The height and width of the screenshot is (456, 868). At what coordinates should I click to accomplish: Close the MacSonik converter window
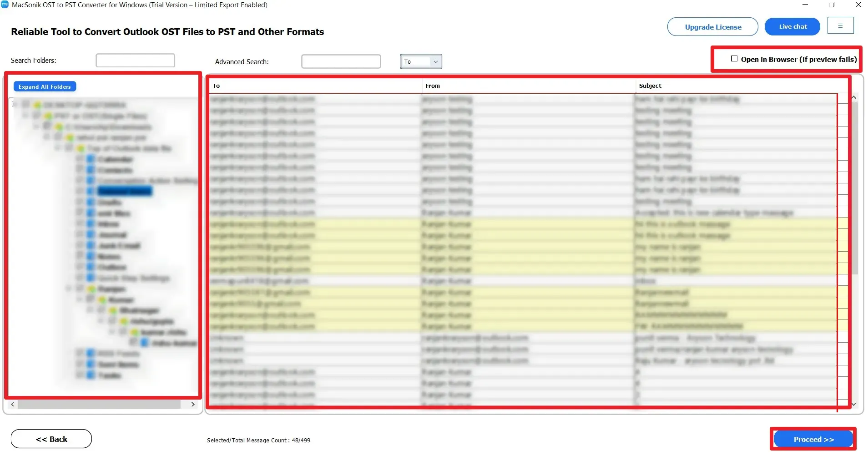coord(858,5)
